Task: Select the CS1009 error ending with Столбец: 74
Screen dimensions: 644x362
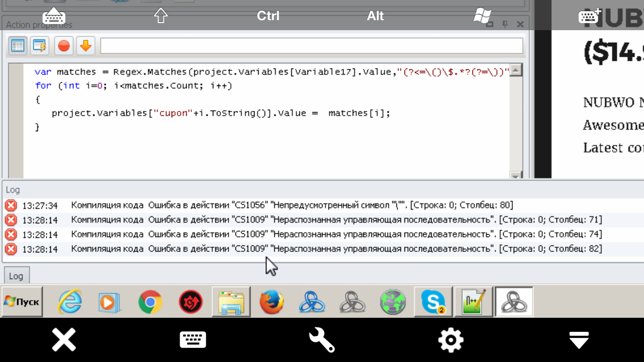Action: [x=322, y=234]
